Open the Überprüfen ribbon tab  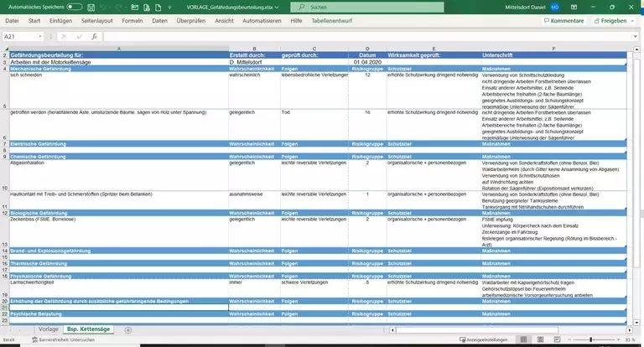click(x=191, y=20)
